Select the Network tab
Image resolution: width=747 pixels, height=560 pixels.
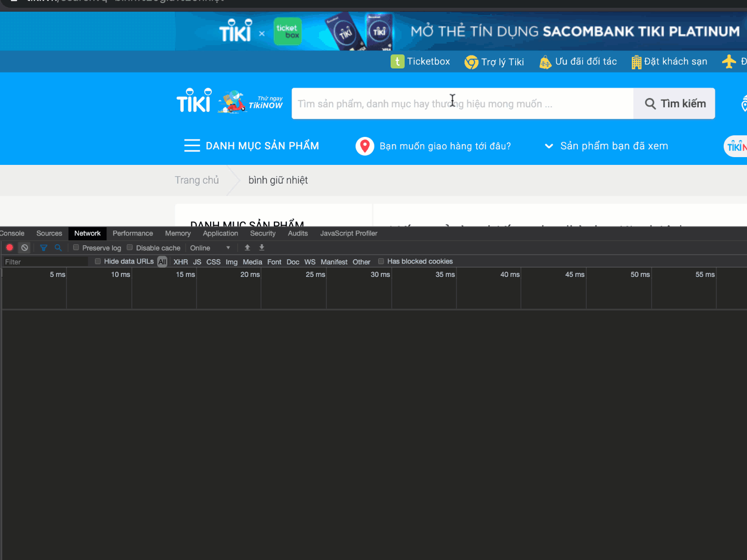tap(87, 233)
